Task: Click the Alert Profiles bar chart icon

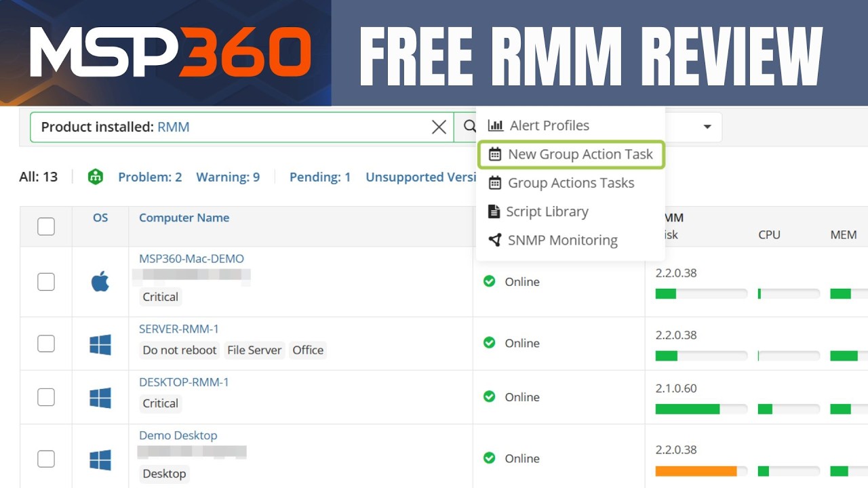Action: [x=496, y=125]
